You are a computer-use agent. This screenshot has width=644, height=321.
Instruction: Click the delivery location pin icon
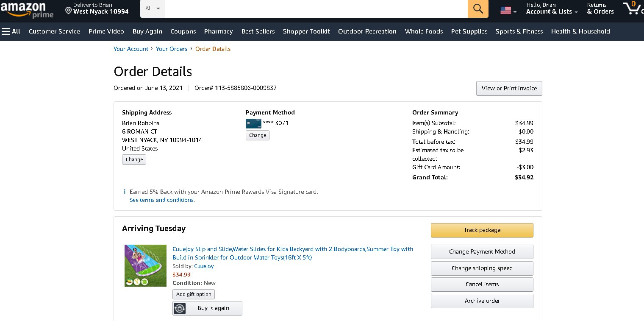coord(69,10)
